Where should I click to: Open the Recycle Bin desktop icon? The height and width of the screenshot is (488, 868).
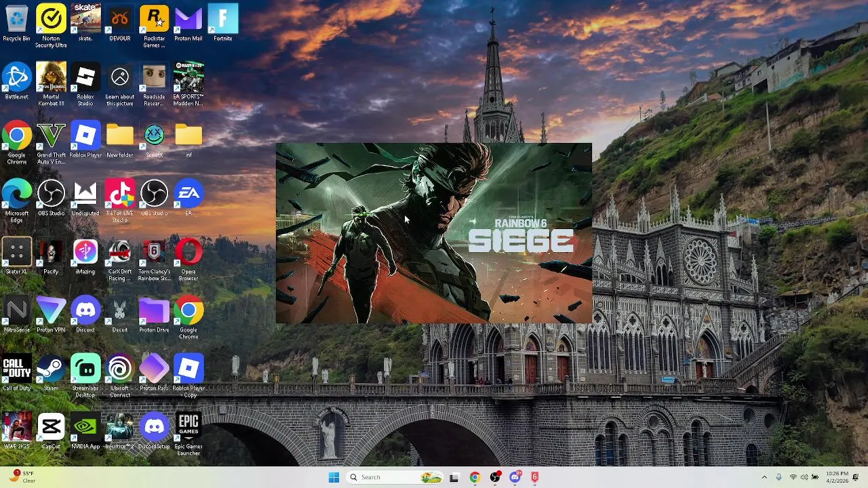16,24
